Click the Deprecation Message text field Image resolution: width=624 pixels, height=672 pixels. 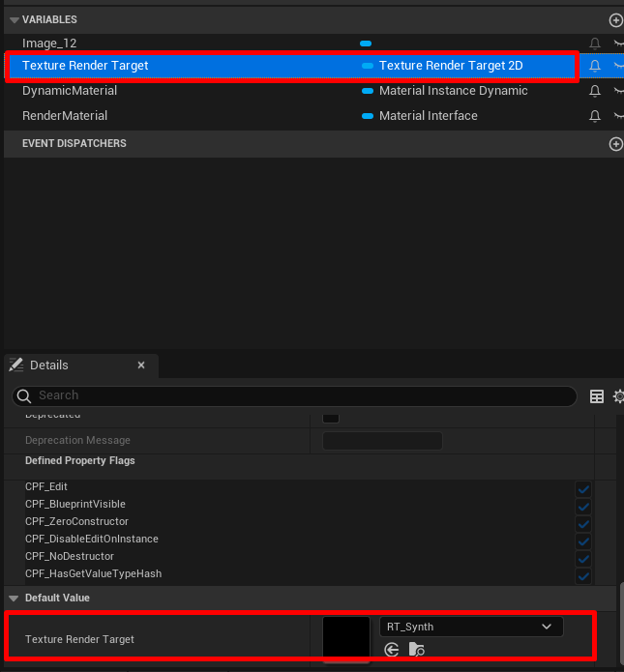tap(382, 441)
